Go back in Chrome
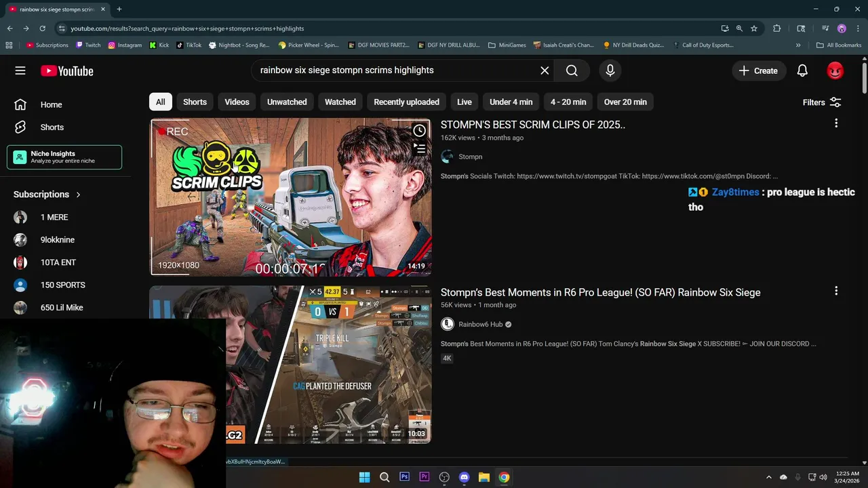Screen dimensions: 868x488 (9, 28)
